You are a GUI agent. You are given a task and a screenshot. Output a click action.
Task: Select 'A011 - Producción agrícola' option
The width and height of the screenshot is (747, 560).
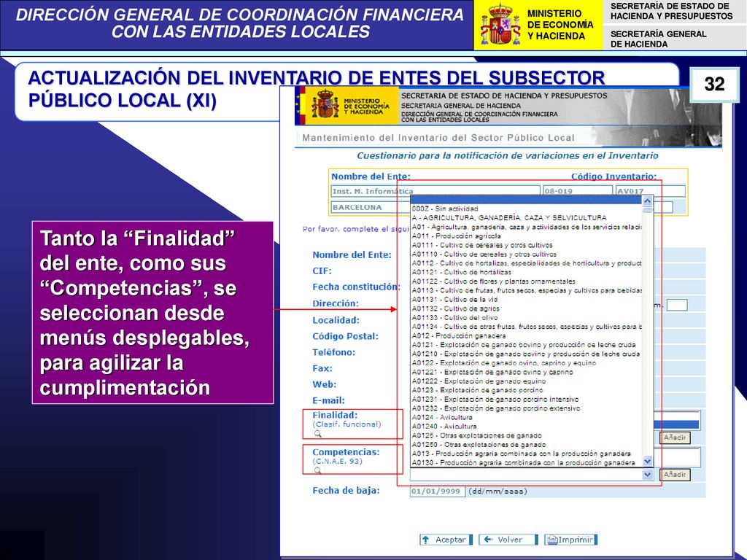point(527,236)
